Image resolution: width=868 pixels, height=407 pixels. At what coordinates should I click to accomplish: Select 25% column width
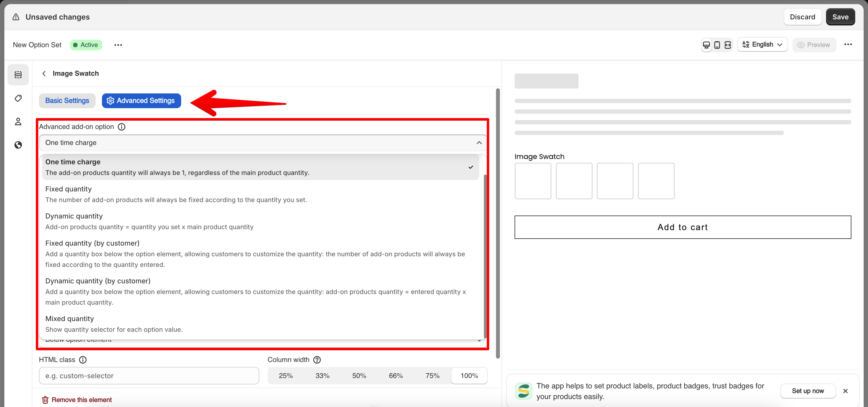tap(285, 376)
